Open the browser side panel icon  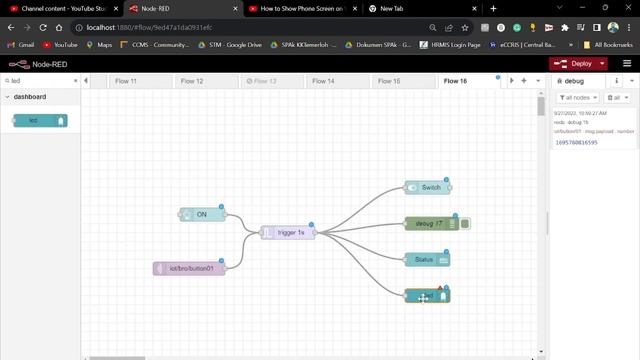[x=597, y=28]
